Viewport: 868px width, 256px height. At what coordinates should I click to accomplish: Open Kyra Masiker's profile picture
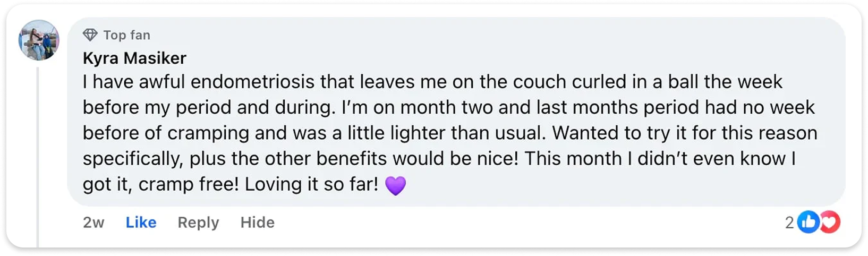click(38, 40)
